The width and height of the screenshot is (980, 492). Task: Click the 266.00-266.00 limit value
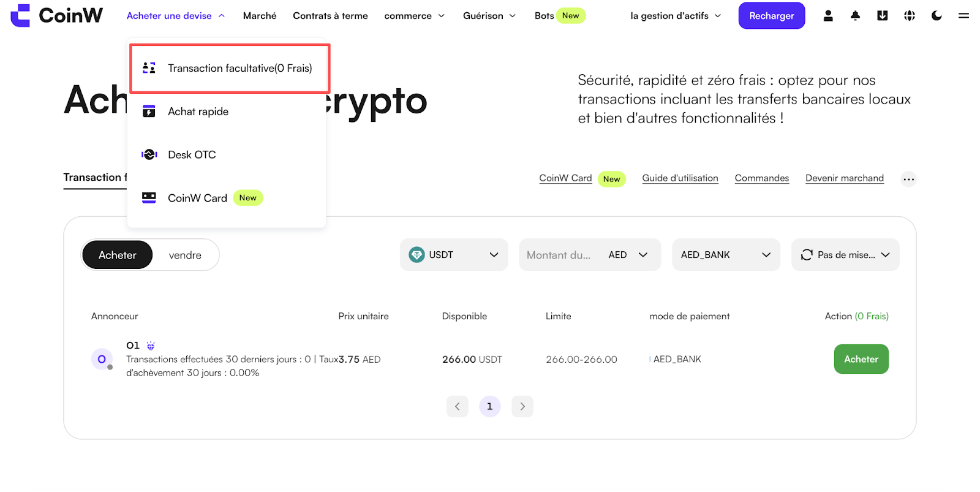click(x=581, y=360)
